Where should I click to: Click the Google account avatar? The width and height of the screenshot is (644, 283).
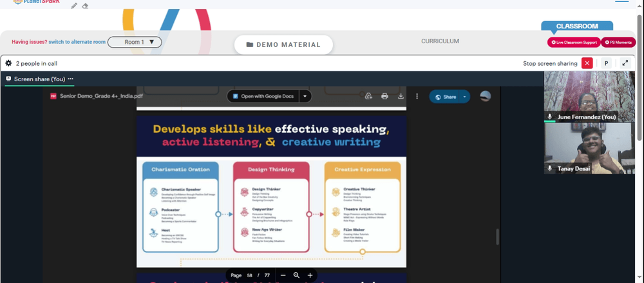(x=486, y=96)
